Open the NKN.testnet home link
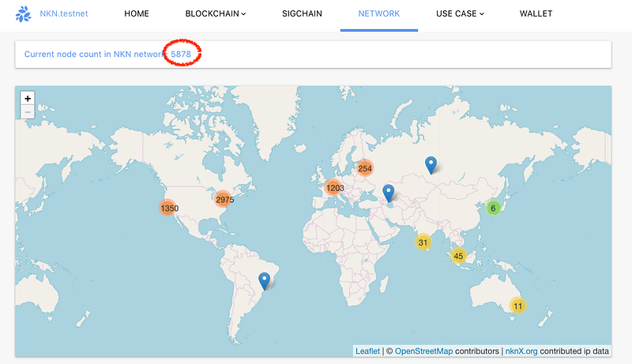The width and height of the screenshot is (632, 364). pos(64,13)
